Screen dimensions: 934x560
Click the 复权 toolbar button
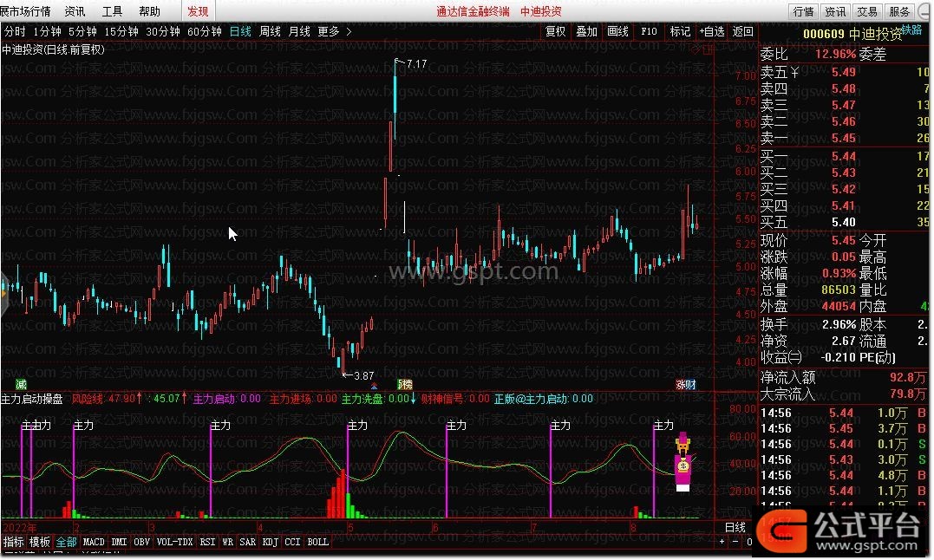pyautogui.click(x=555, y=31)
